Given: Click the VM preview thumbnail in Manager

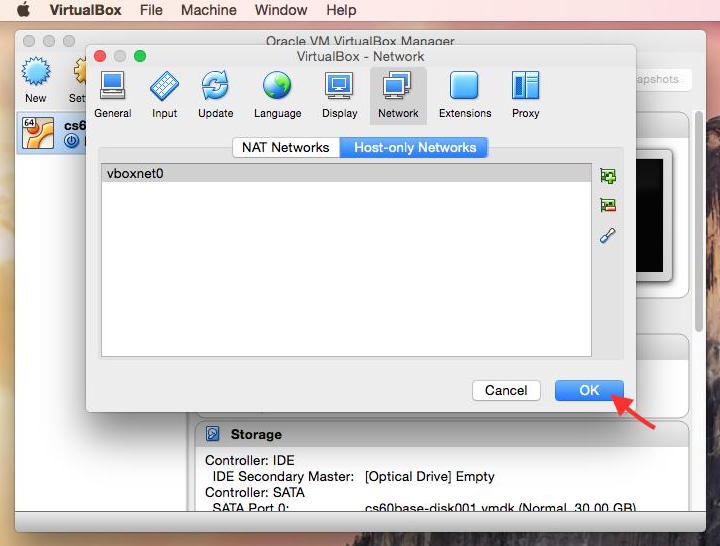Looking at the screenshot, I should (654, 215).
